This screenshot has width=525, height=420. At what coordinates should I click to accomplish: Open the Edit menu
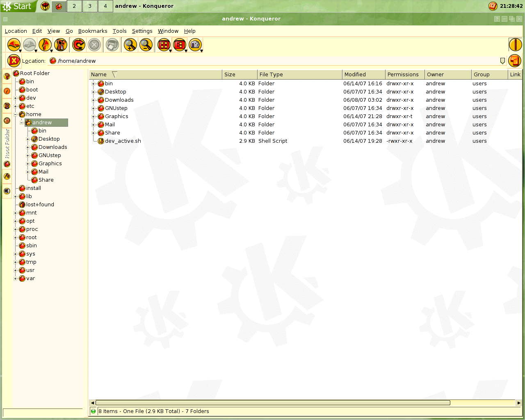coord(37,31)
